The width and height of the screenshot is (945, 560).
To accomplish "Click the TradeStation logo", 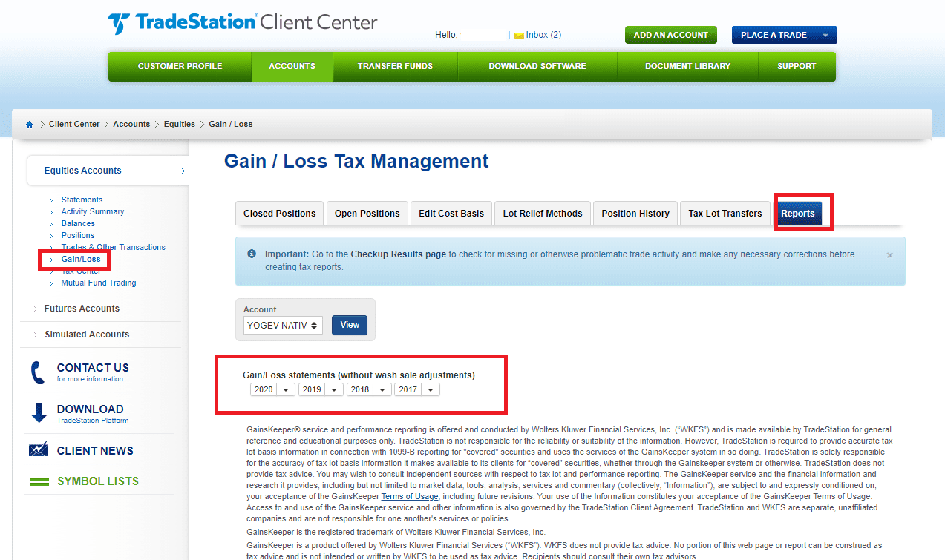I will click(x=242, y=23).
